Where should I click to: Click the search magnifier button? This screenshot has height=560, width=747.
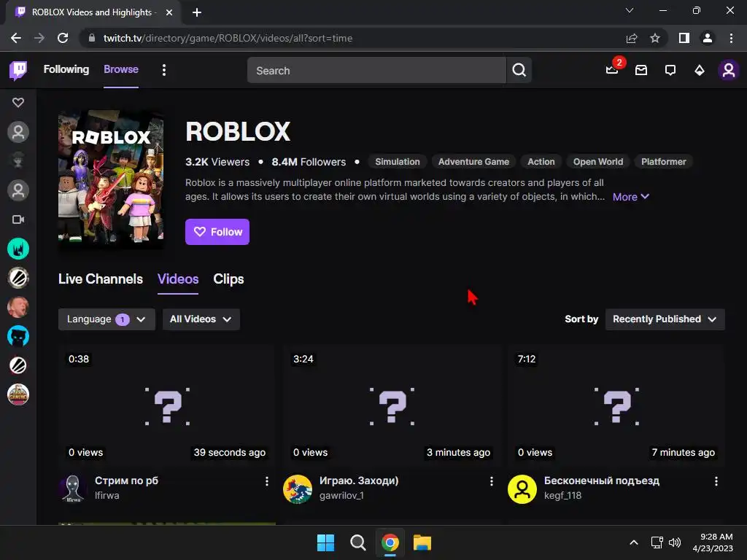click(x=519, y=71)
